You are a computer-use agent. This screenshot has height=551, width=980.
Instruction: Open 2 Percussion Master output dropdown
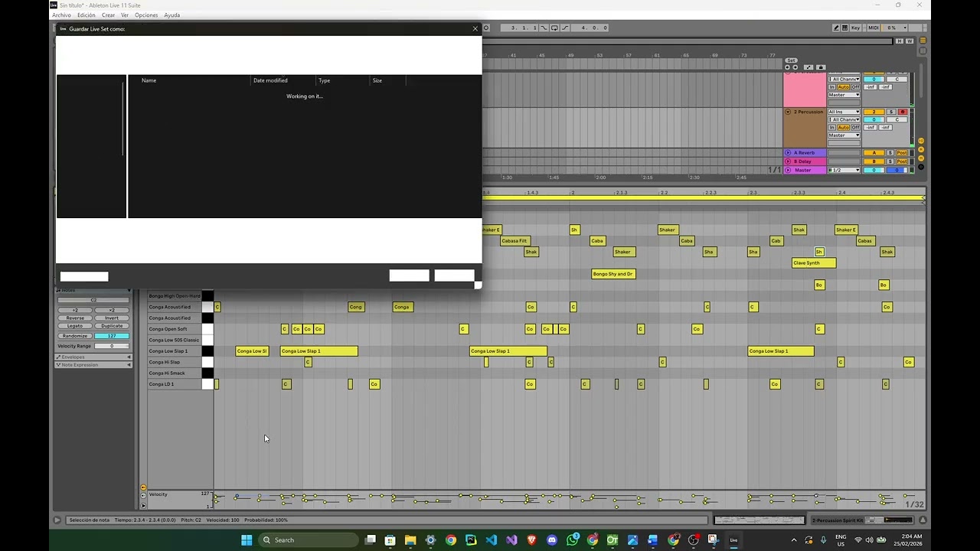point(844,135)
